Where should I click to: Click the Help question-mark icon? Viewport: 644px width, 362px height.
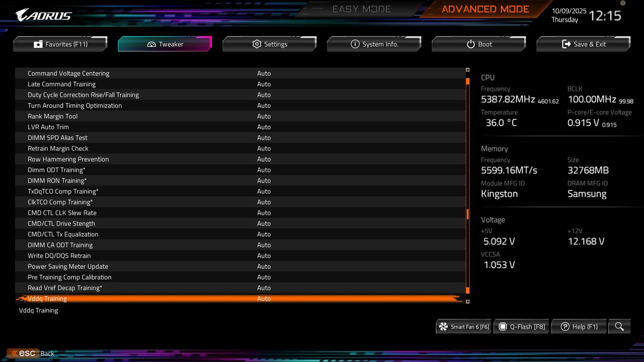pyautogui.click(x=563, y=326)
